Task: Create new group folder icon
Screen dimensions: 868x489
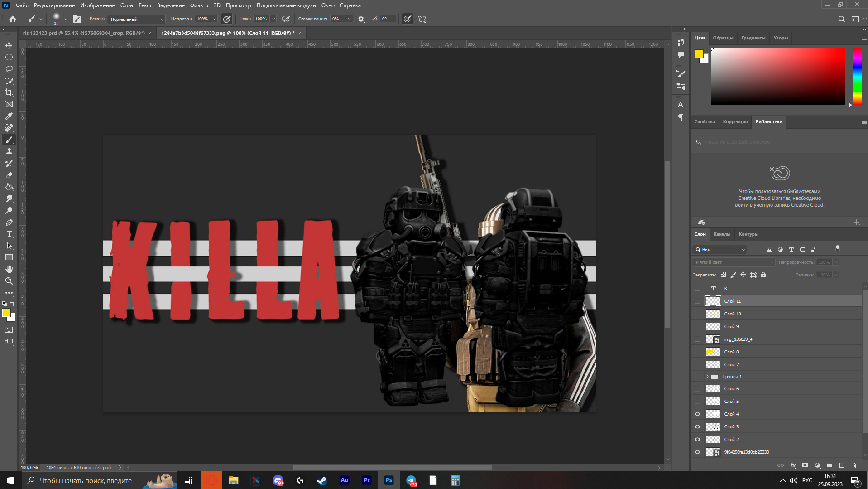Action: click(x=830, y=465)
